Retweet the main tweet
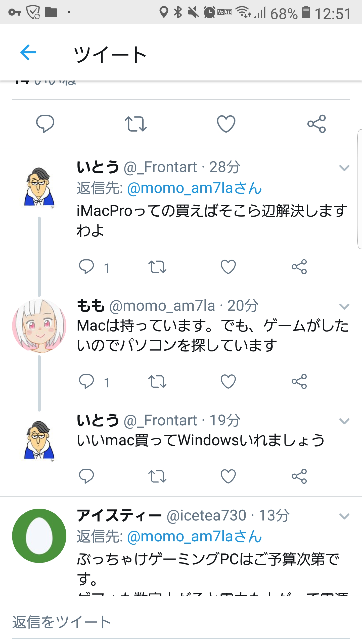 tap(136, 124)
